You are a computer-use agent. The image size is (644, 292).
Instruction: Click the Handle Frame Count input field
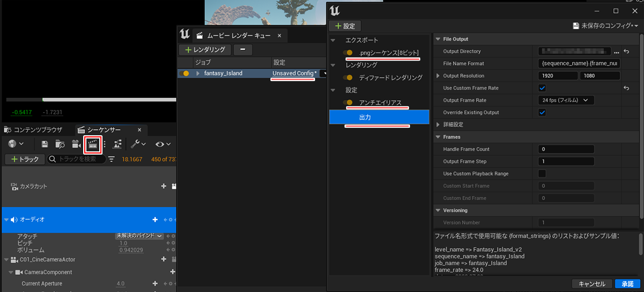(566, 149)
